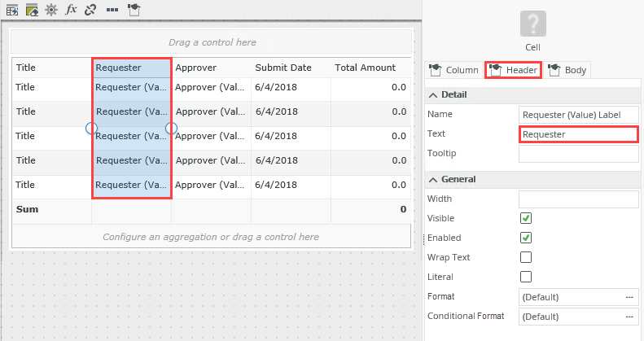Collapse the General section
Screen dimensions: 644x341
point(432,179)
